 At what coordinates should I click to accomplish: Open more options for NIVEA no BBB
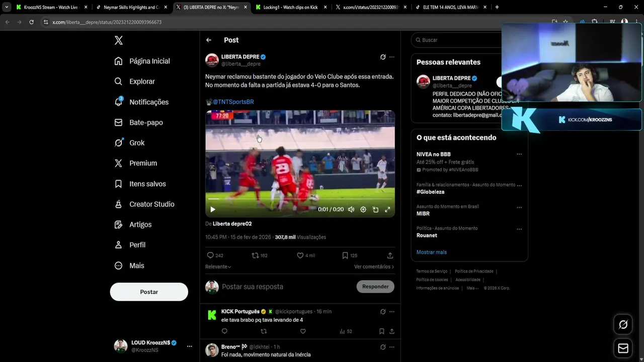tap(519, 154)
